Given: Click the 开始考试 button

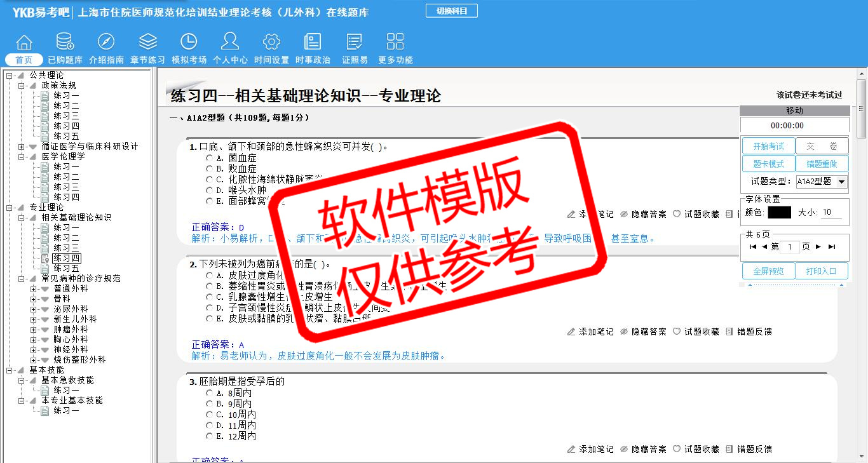Looking at the screenshot, I should (x=768, y=146).
